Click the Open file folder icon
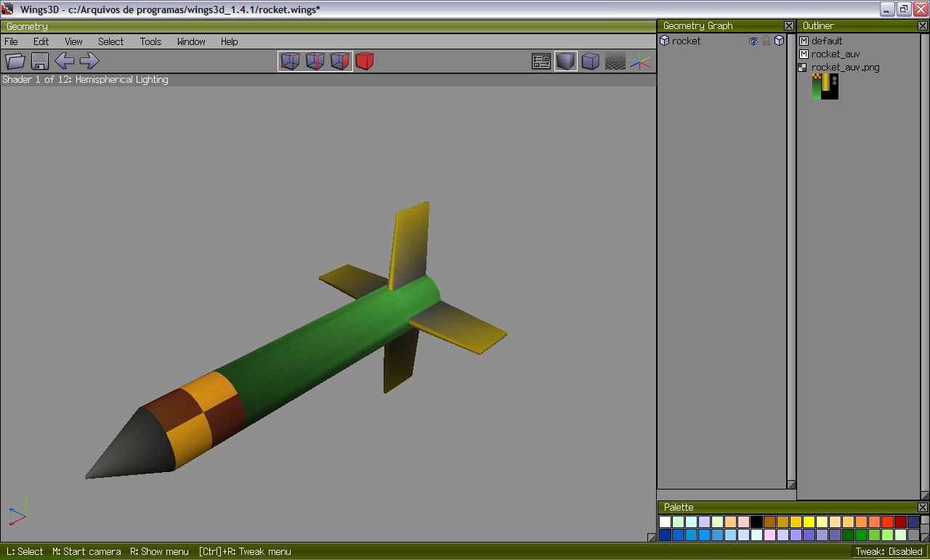The height and width of the screenshot is (560, 930). [x=15, y=61]
